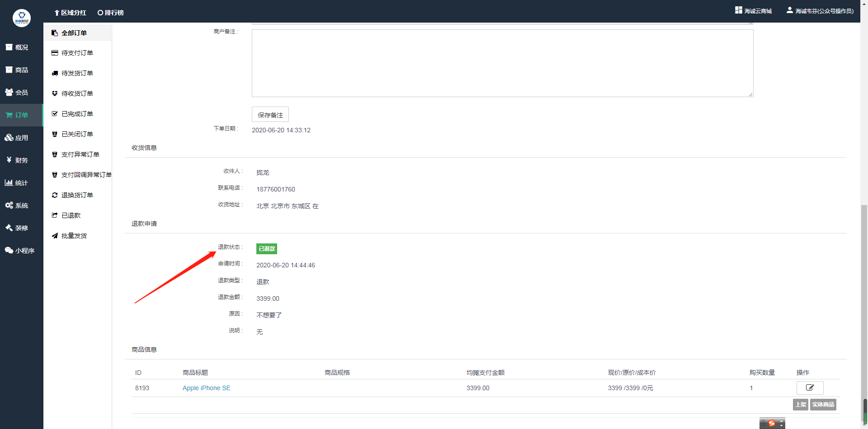Screen dimensions: 868x429
Task: Click phone number 18776001760
Action: [276, 189]
